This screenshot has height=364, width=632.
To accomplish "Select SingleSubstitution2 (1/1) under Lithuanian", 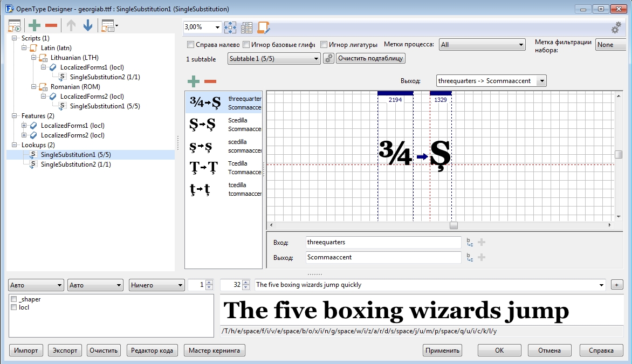I will pos(105,77).
